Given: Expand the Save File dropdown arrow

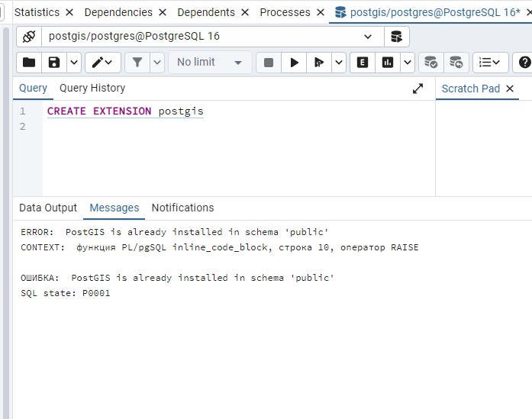Looking at the screenshot, I should (74, 63).
